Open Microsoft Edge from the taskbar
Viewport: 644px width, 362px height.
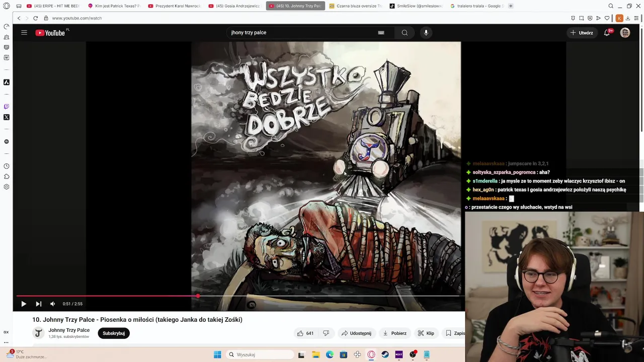(330, 354)
